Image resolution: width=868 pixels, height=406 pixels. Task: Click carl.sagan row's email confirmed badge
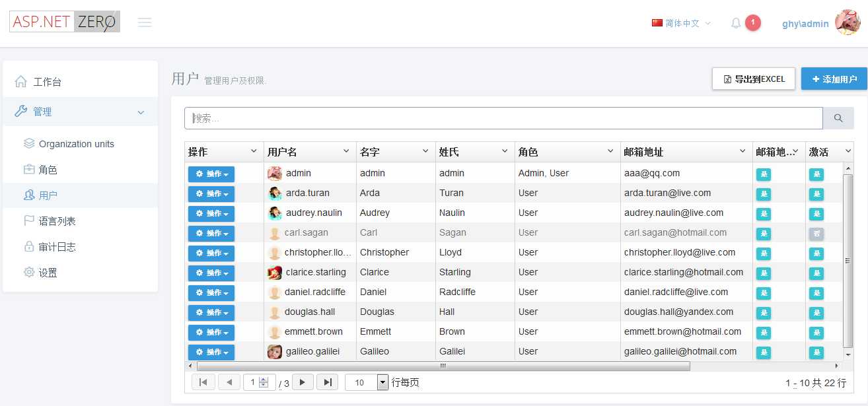tap(764, 234)
